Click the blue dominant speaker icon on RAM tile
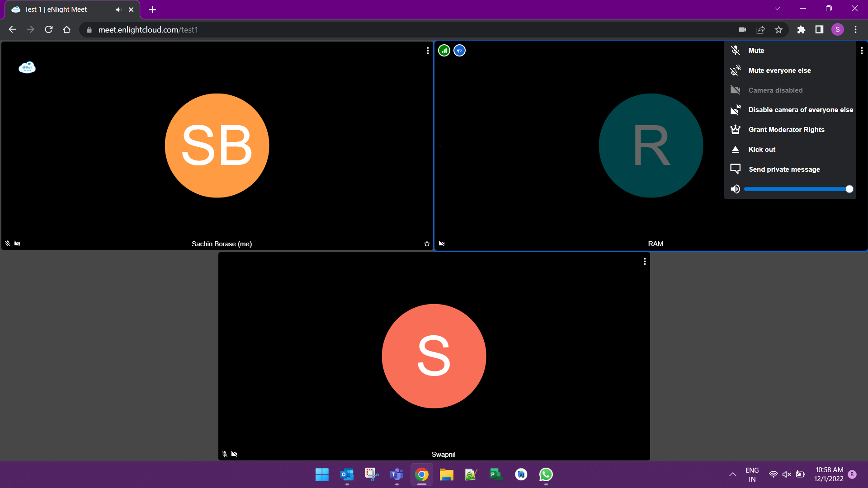This screenshot has height=488, width=868. (x=459, y=51)
